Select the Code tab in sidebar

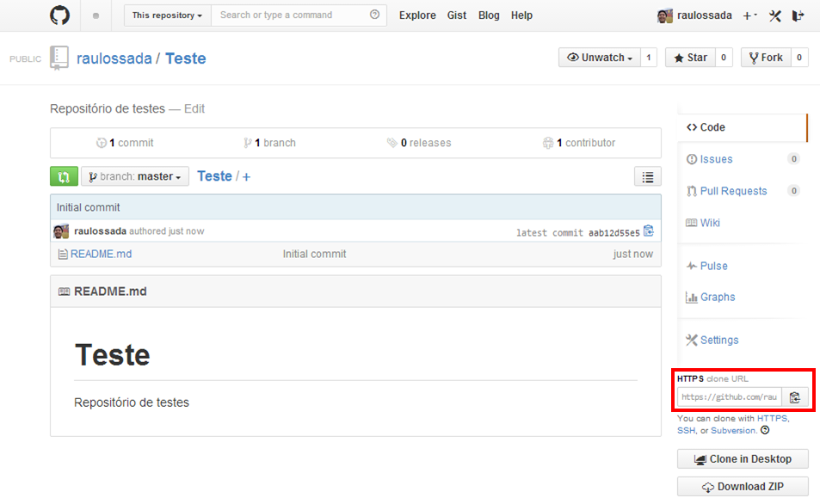click(x=743, y=127)
